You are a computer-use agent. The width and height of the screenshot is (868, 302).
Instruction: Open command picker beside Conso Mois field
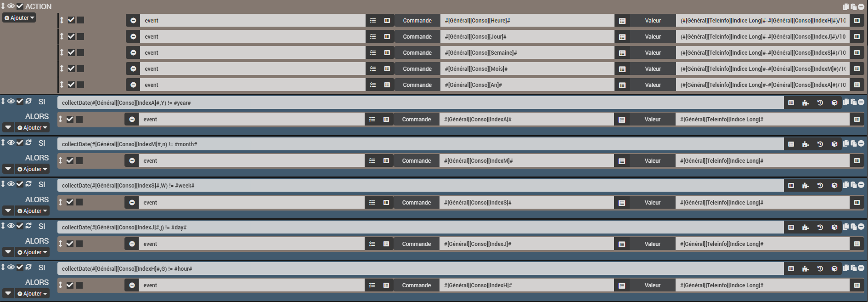pos(622,69)
